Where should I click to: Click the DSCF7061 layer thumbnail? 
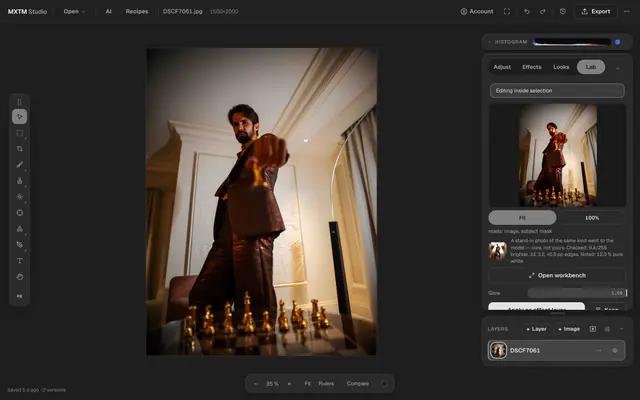click(x=498, y=351)
